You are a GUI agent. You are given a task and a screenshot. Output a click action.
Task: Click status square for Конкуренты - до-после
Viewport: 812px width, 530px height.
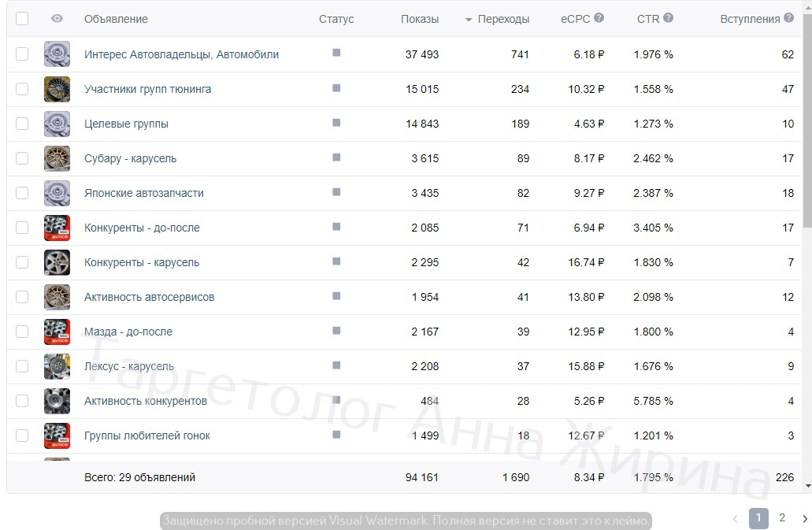(336, 227)
